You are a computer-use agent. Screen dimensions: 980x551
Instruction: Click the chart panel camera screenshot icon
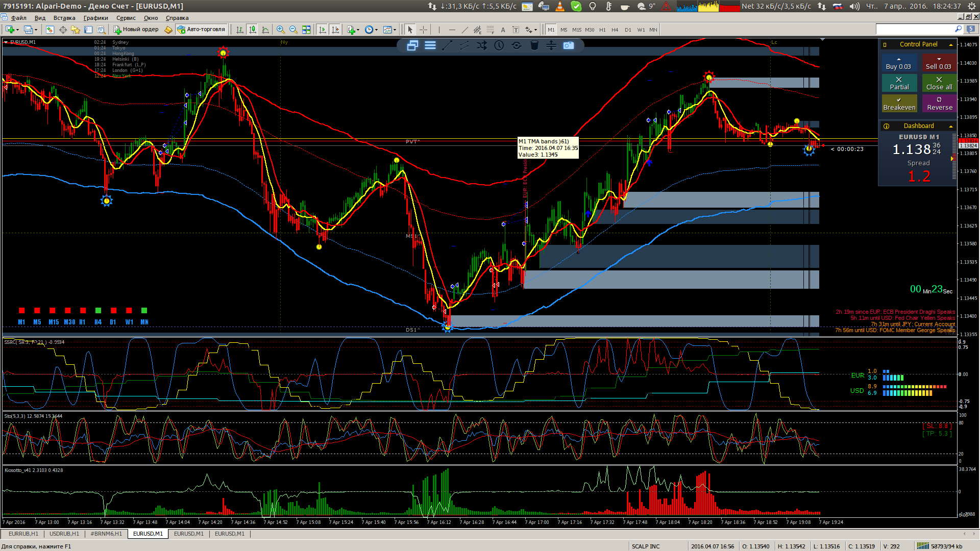pos(569,45)
